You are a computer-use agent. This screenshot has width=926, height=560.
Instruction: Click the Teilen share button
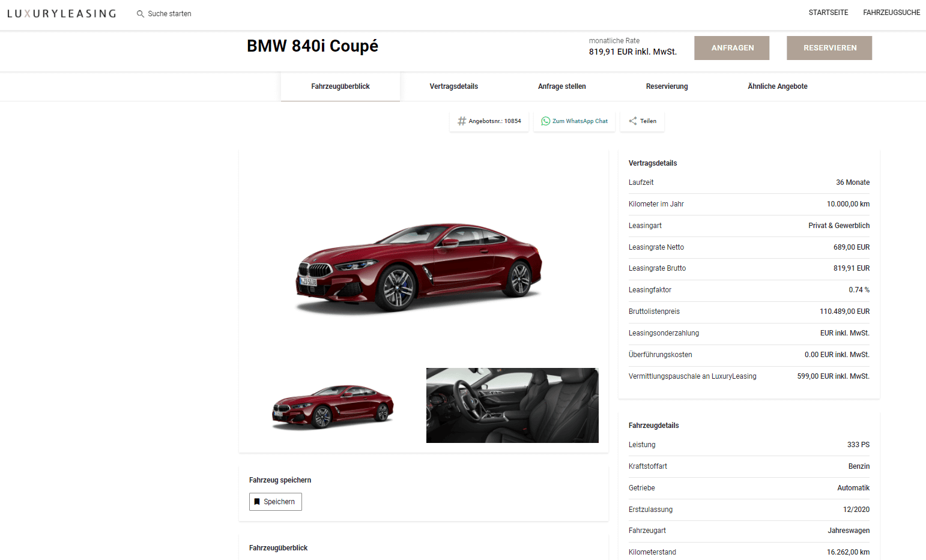click(x=643, y=121)
